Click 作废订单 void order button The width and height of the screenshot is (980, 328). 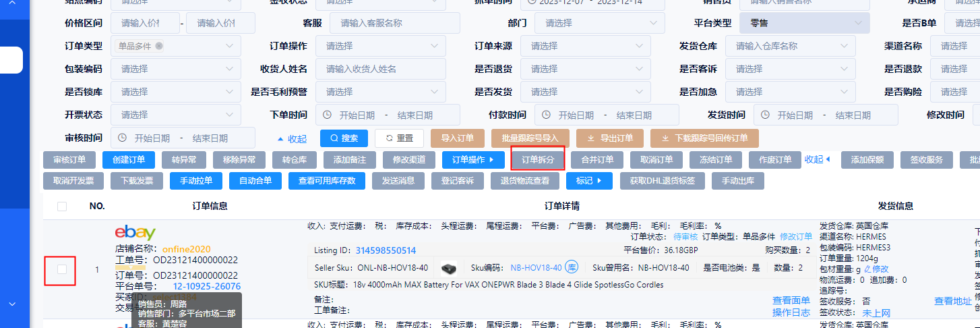point(775,161)
